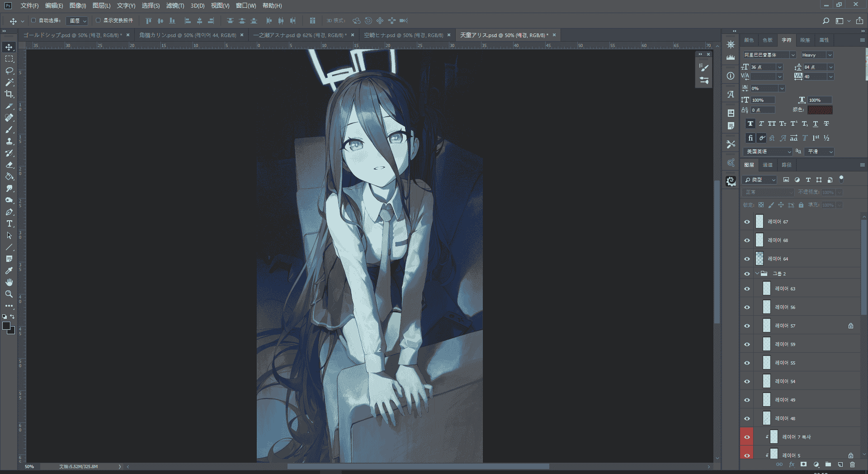Screen dimensions: 868x474
Task: Switch to the 空崎ヒナ.psd document tab
Action: (403, 35)
